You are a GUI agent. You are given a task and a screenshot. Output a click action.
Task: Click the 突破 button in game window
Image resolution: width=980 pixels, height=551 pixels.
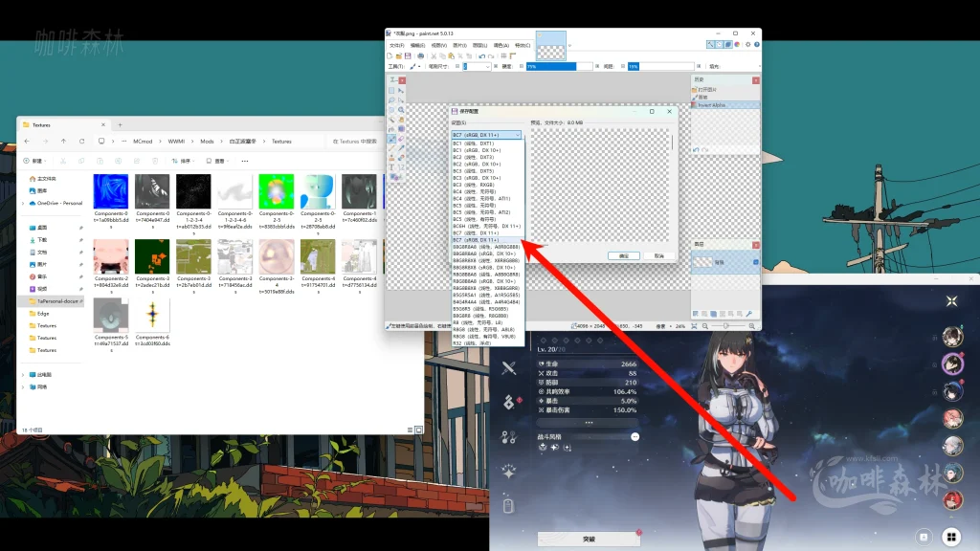pos(589,539)
